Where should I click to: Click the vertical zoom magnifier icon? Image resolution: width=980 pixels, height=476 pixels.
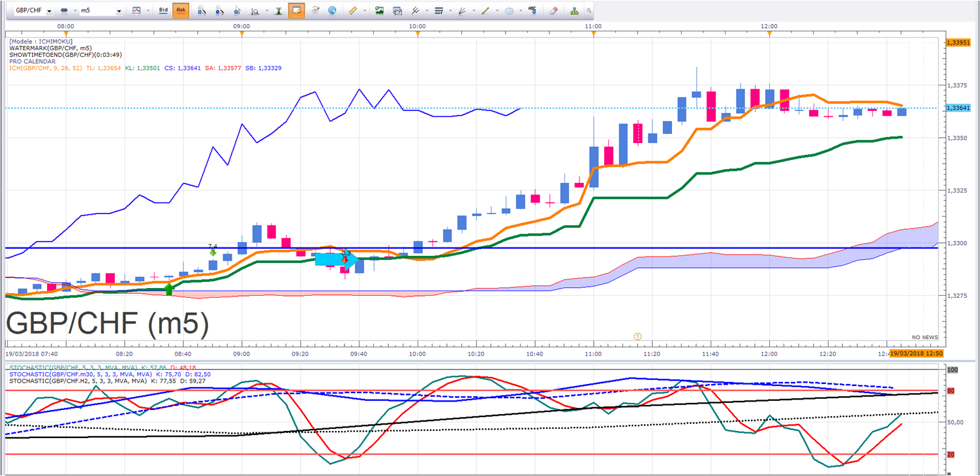[254, 11]
